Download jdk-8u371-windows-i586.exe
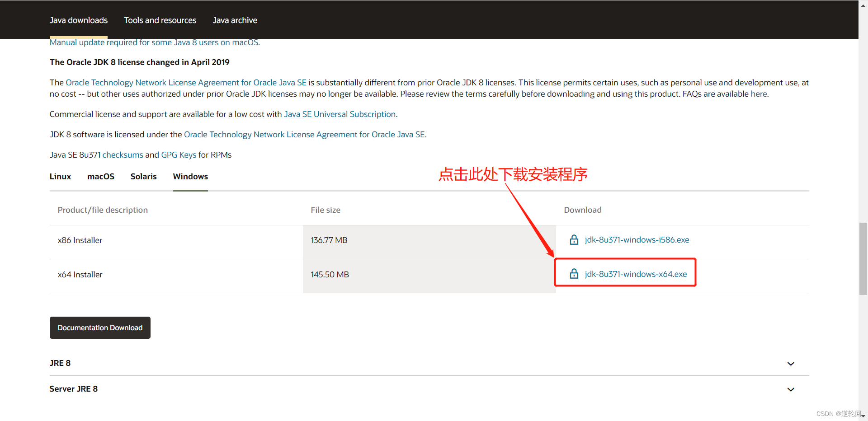The image size is (868, 421). 637,240
